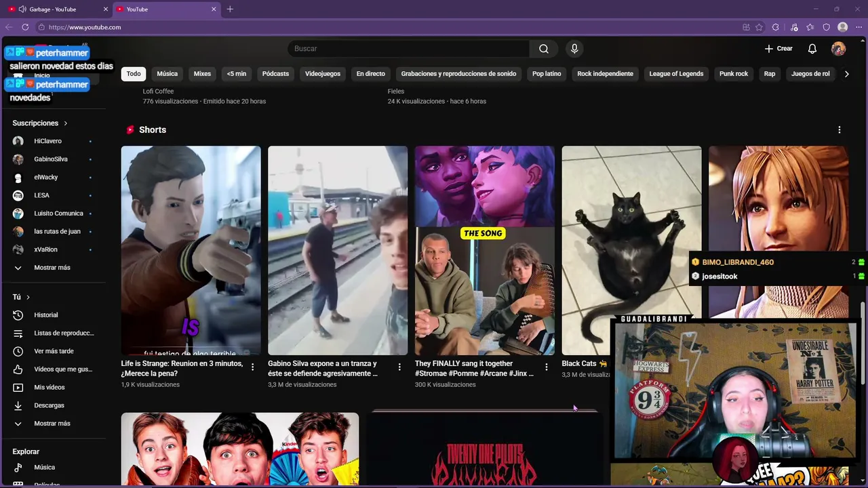Open YouTube account avatar menu
The width and height of the screenshot is (868, 488).
coord(839,49)
